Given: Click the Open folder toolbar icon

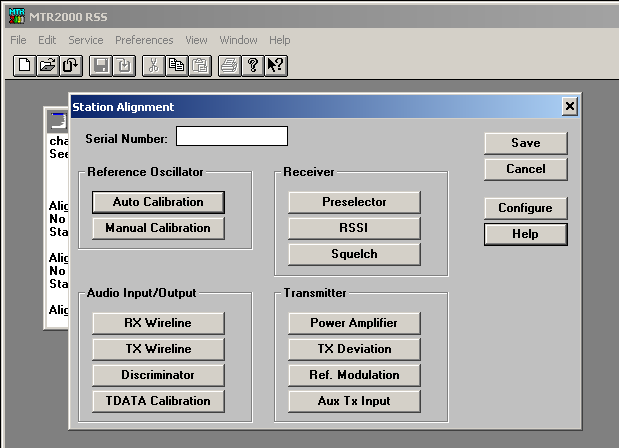Looking at the screenshot, I should pyautogui.click(x=48, y=65).
